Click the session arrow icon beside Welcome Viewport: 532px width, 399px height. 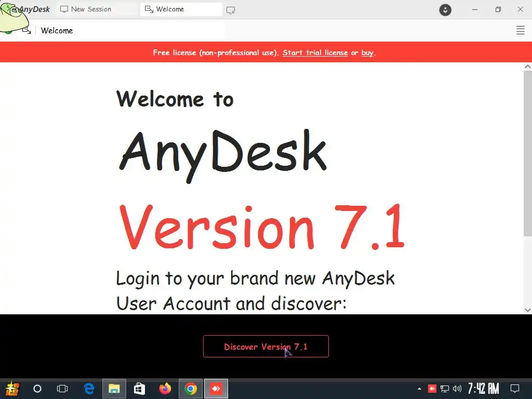(x=26, y=31)
